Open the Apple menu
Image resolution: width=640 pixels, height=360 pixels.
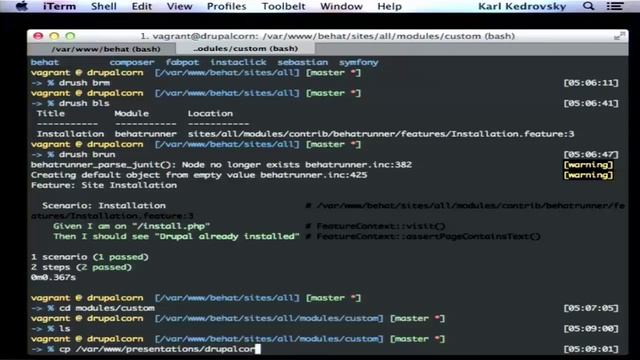(21, 6)
